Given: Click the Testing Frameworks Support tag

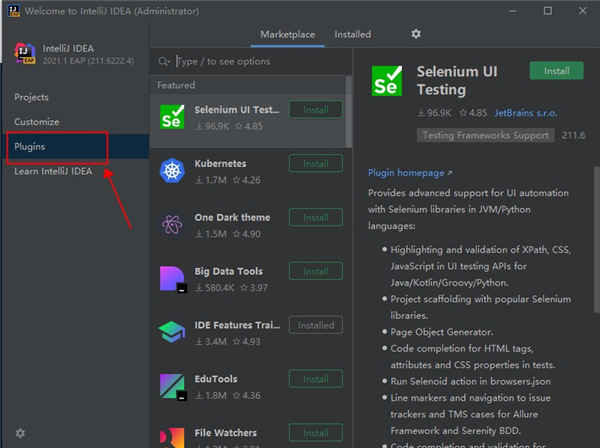Looking at the screenshot, I should coord(486,135).
